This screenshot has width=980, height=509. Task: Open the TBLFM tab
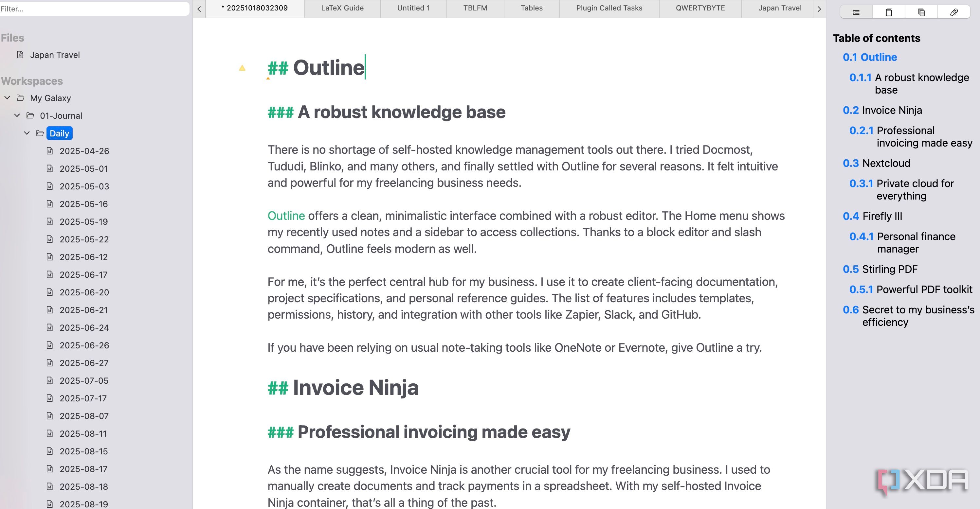(475, 8)
